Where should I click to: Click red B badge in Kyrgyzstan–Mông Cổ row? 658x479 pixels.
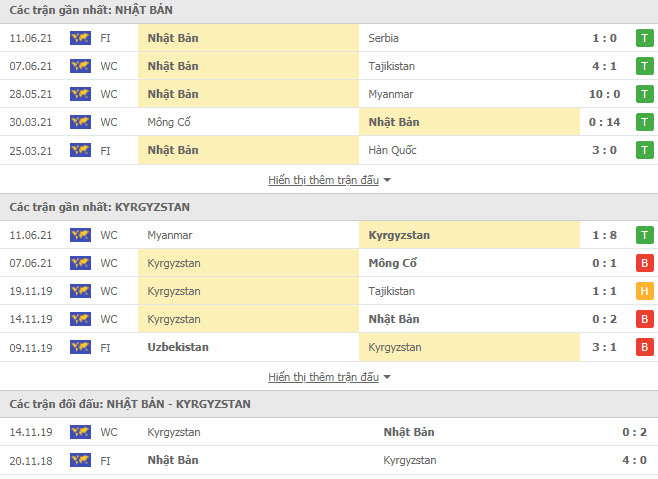tap(645, 263)
